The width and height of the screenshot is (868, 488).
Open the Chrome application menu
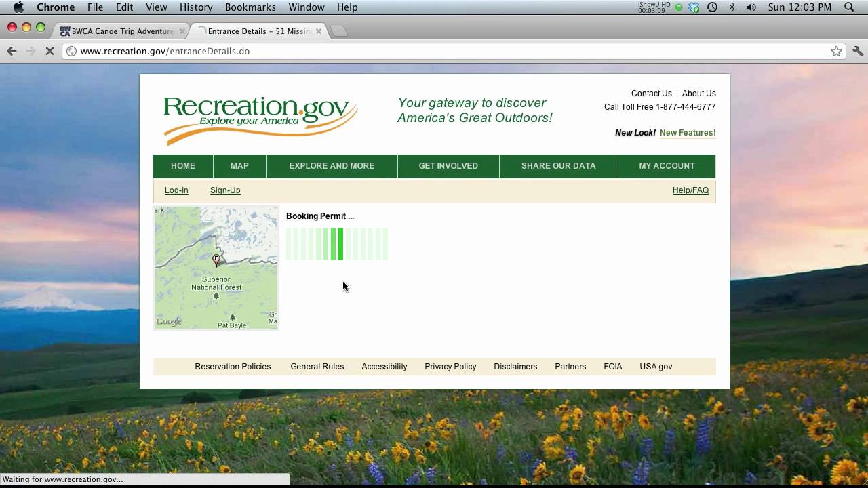56,7
